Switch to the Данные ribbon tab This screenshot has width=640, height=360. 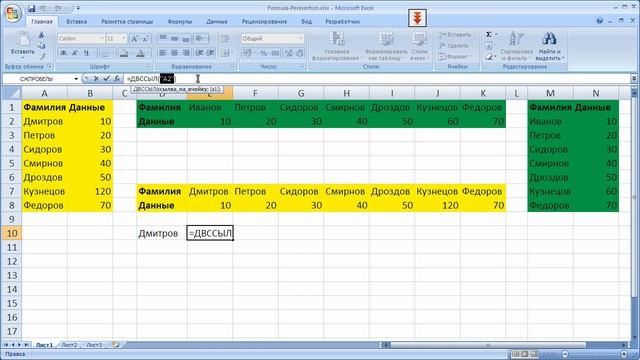(217, 22)
